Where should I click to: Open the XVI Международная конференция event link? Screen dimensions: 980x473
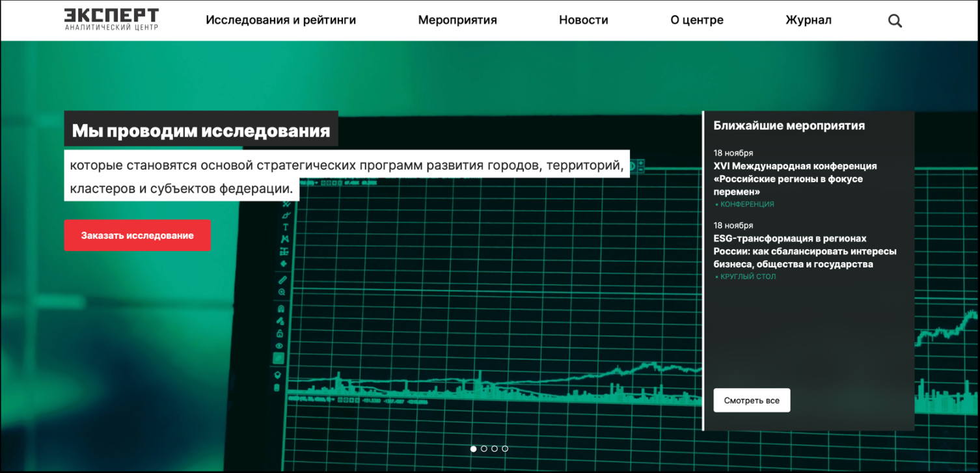click(x=795, y=179)
